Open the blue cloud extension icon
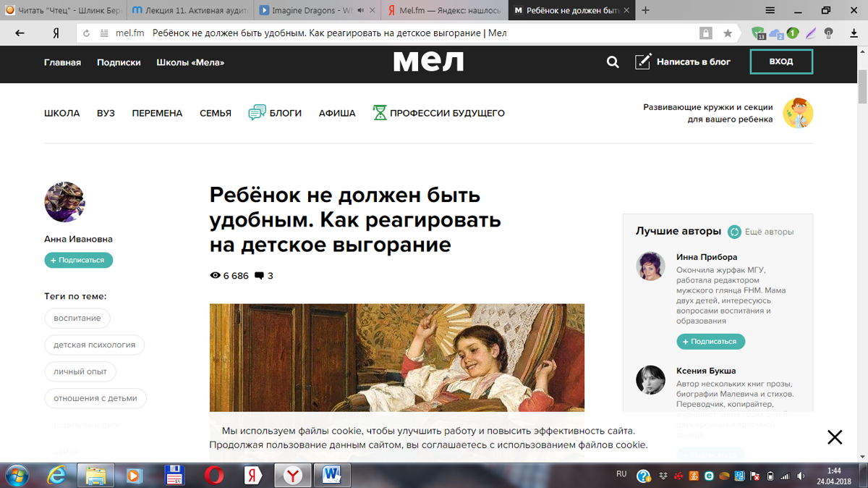Image resolution: width=868 pixels, height=488 pixels. coord(775,33)
